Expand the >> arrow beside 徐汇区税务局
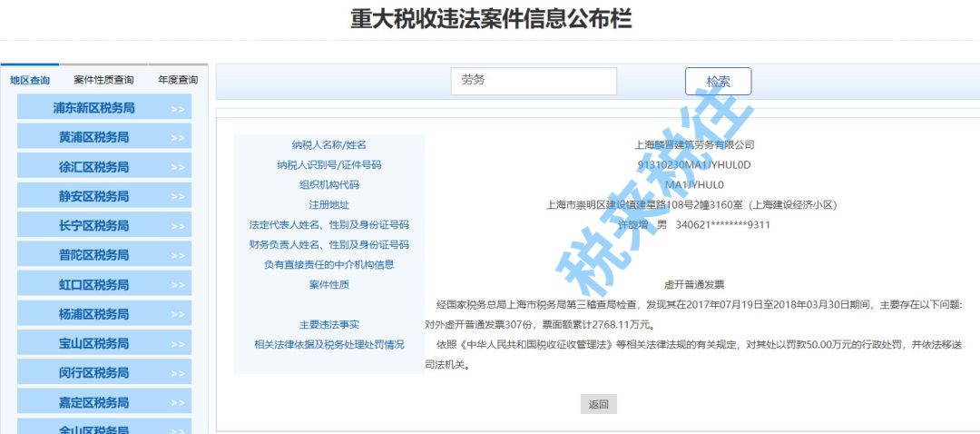Screen dimensions: 980x434 [178, 168]
